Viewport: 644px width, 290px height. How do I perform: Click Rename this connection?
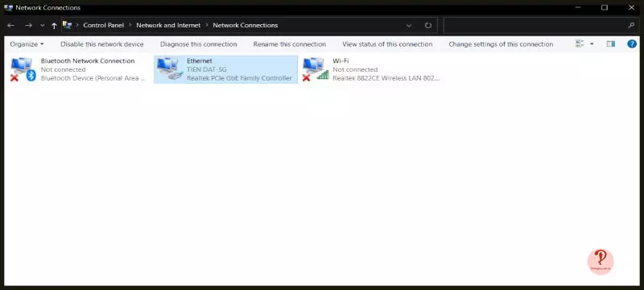290,44
